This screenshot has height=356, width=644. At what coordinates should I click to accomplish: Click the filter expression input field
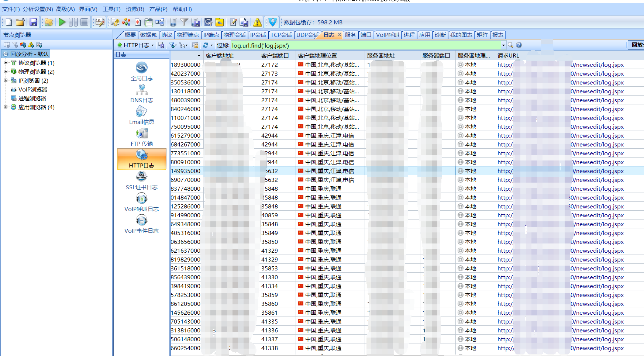(366, 45)
